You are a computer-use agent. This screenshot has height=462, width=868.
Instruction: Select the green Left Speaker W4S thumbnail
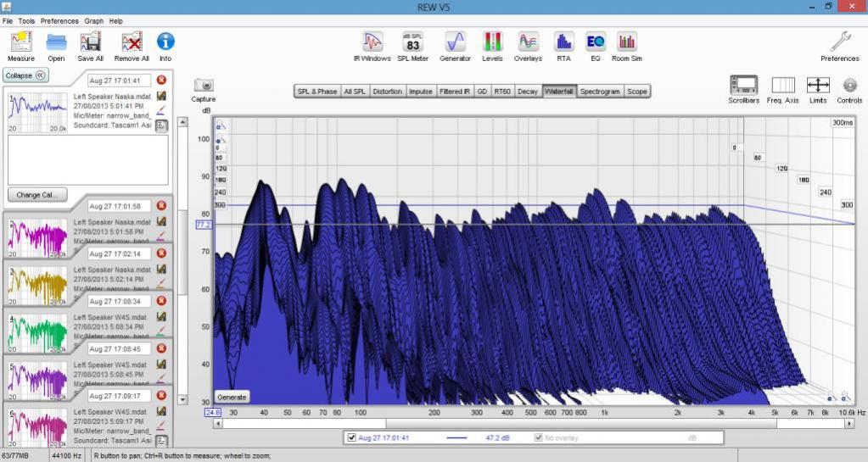[x=37, y=332]
